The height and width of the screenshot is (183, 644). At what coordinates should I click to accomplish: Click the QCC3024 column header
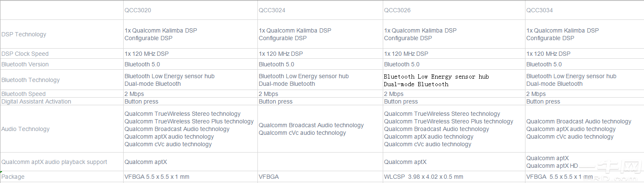click(x=272, y=10)
